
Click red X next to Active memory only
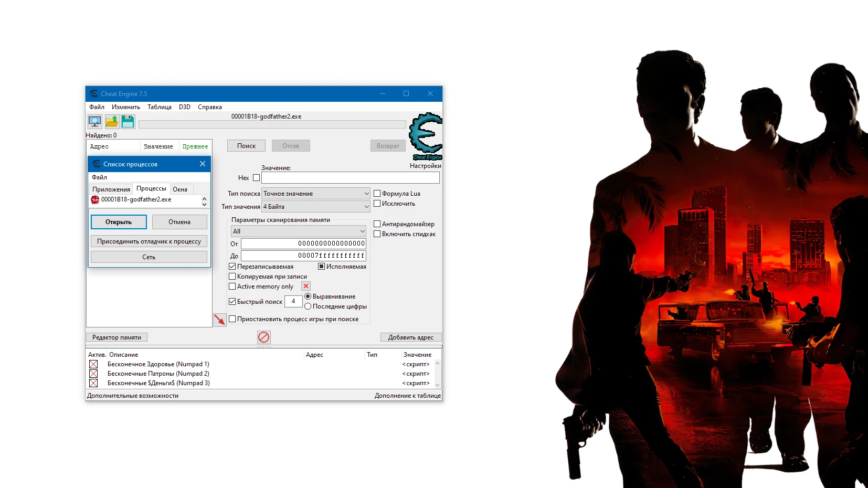click(305, 286)
